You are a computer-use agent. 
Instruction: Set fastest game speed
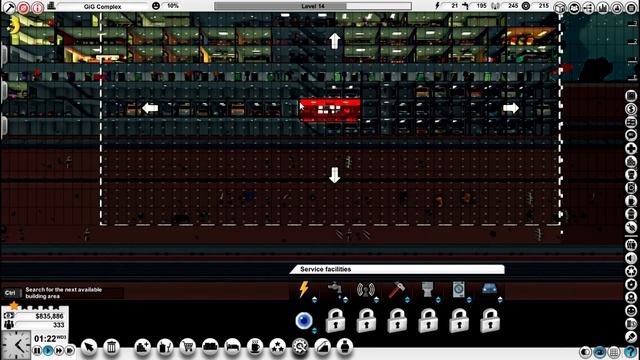[70, 350]
